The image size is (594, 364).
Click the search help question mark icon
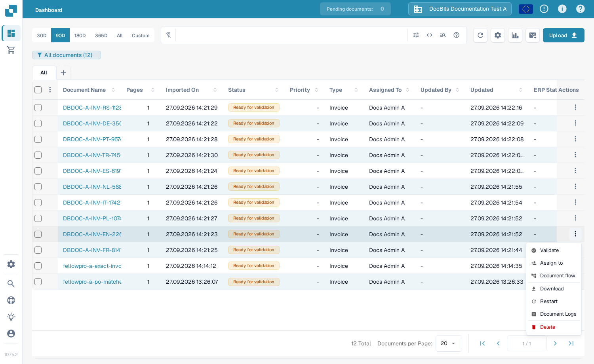[x=456, y=35]
